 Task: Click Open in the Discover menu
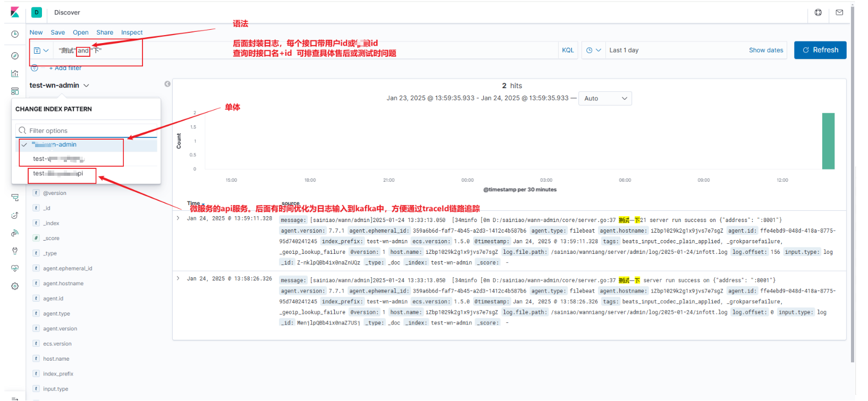pos(81,32)
